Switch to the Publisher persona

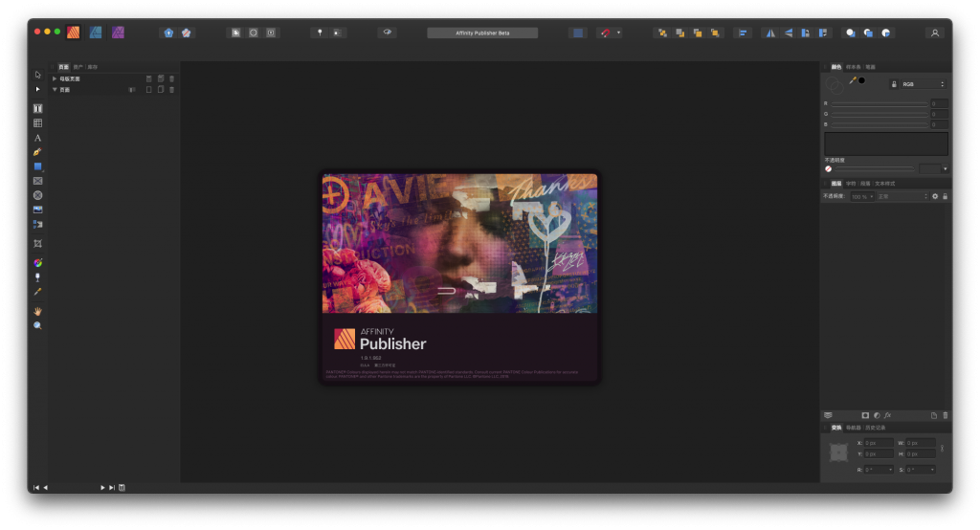click(x=73, y=33)
